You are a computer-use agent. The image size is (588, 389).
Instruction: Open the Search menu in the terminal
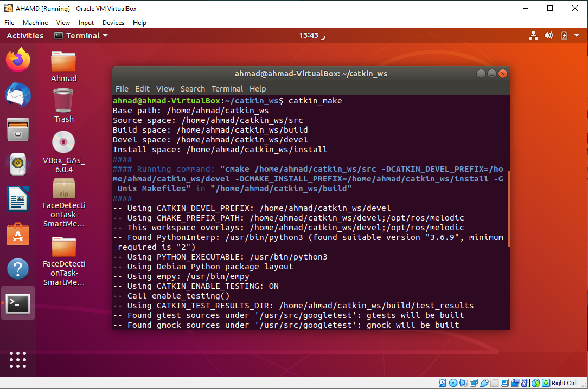pyautogui.click(x=193, y=89)
